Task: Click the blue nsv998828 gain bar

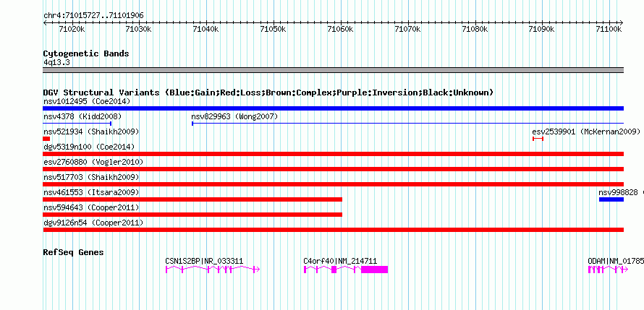Action: click(x=611, y=199)
